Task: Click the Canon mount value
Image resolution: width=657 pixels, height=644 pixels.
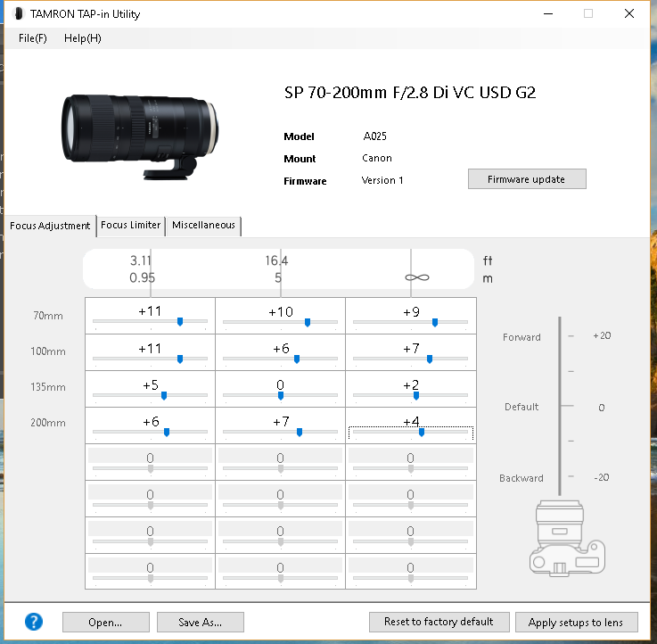Action: point(377,158)
